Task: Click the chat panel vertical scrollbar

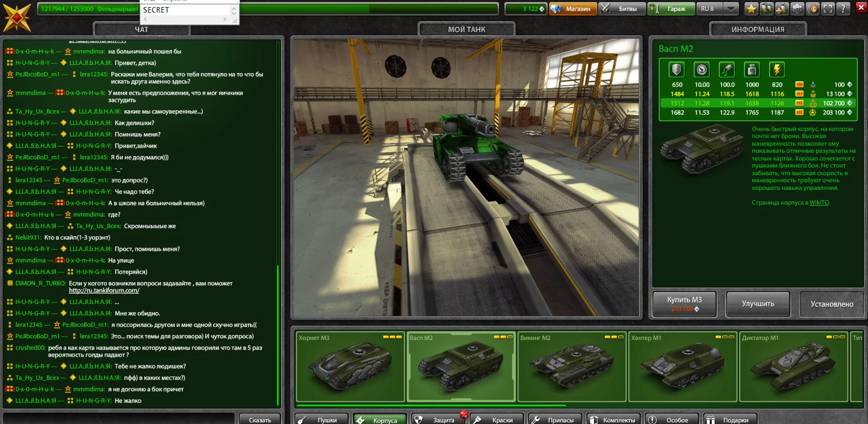Action: 278,336
